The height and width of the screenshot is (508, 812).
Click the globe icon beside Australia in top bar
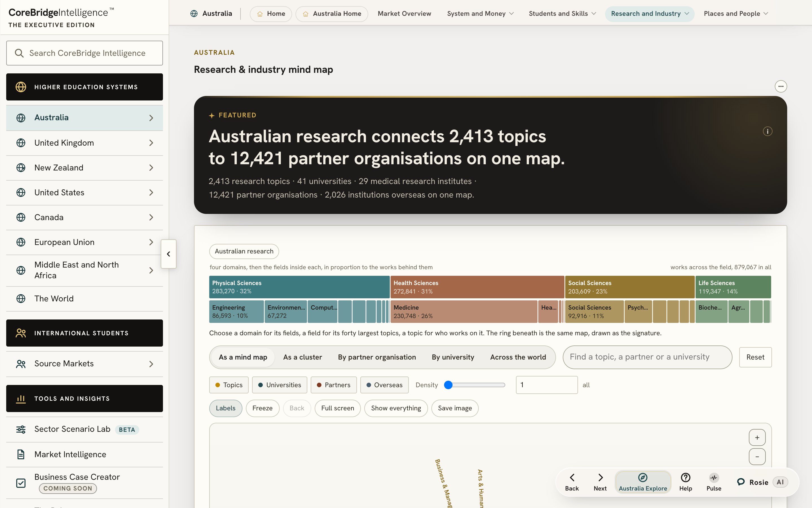click(194, 14)
